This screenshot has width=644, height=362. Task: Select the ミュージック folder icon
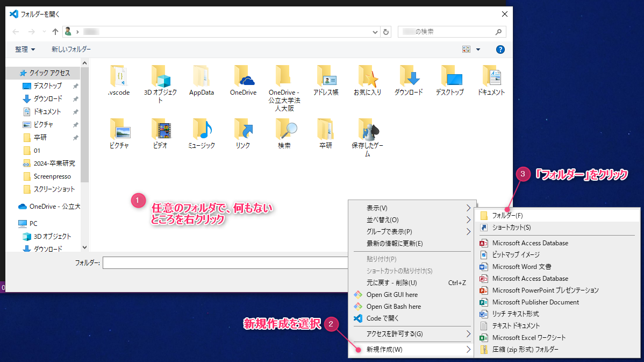(x=202, y=130)
